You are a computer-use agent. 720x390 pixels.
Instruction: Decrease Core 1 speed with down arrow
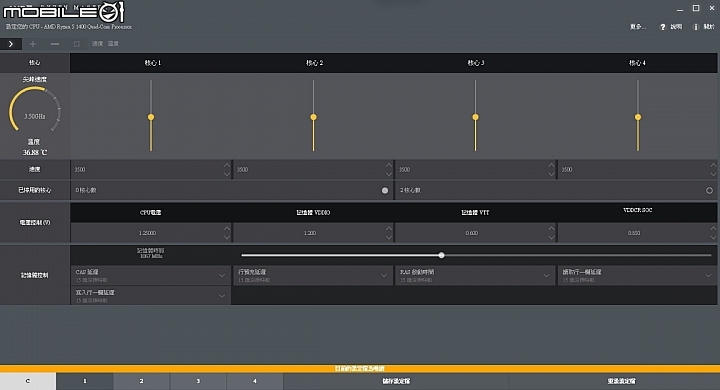point(227,174)
